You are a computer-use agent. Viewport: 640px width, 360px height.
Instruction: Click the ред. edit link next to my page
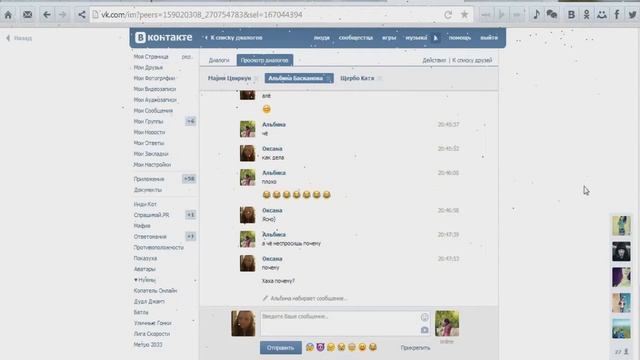click(187, 57)
